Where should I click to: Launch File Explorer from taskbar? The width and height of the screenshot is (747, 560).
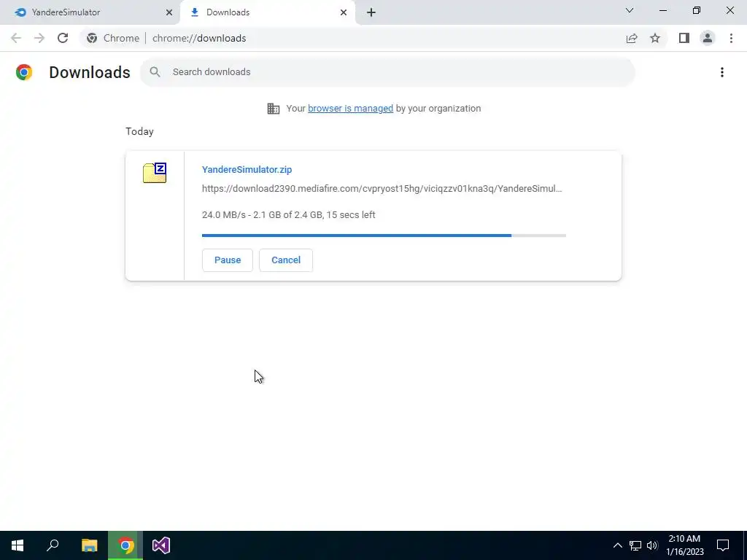tap(90, 545)
